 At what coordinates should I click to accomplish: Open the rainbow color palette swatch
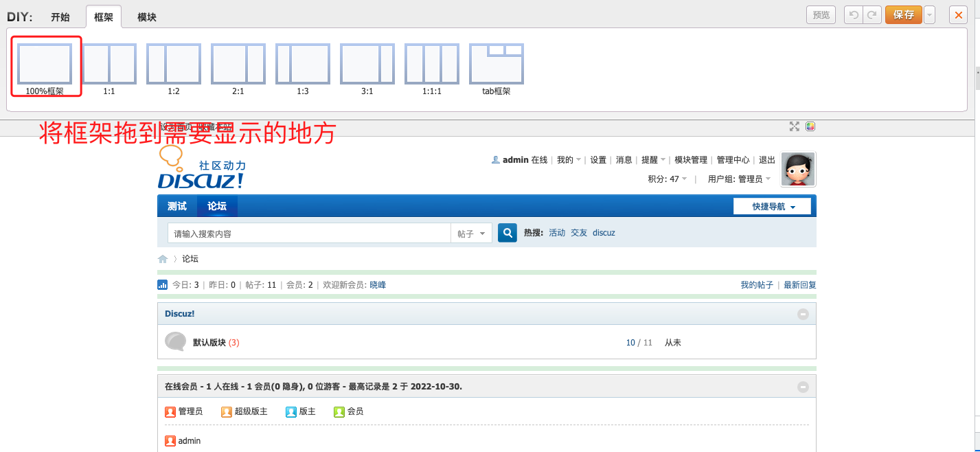coord(810,126)
